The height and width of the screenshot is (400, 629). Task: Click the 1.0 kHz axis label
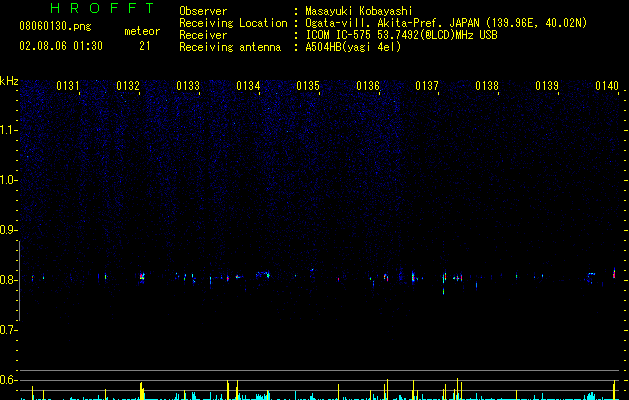click(x=9, y=180)
